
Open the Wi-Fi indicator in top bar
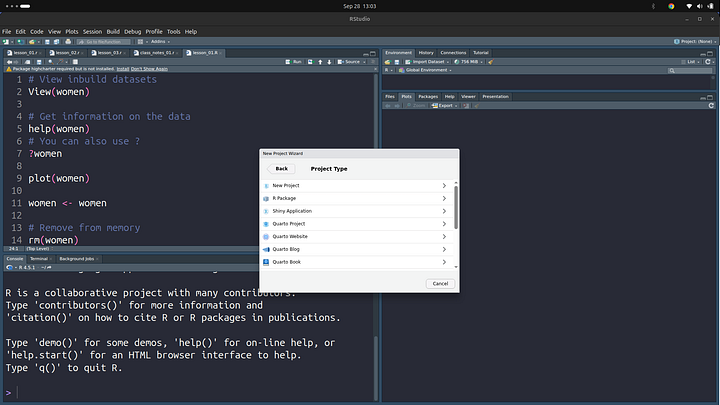point(689,6)
